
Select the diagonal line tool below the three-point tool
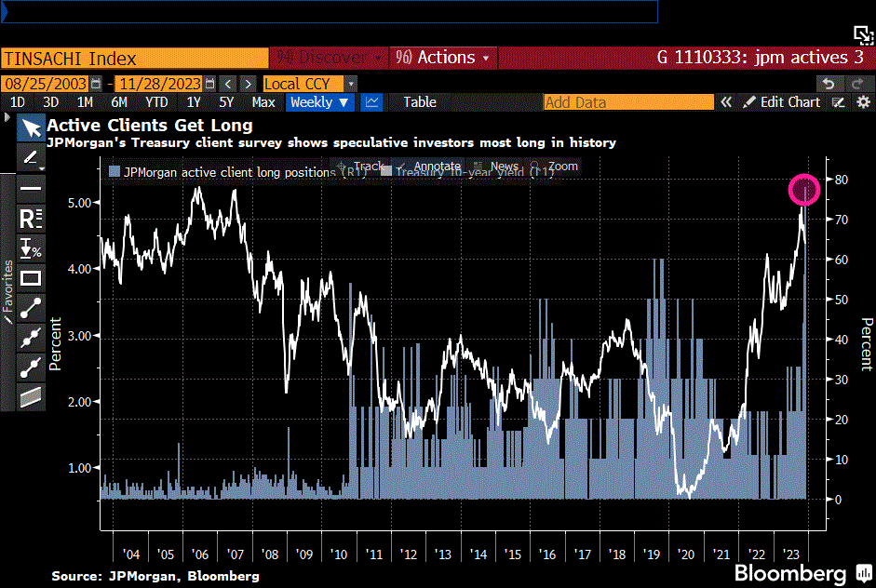(31, 367)
